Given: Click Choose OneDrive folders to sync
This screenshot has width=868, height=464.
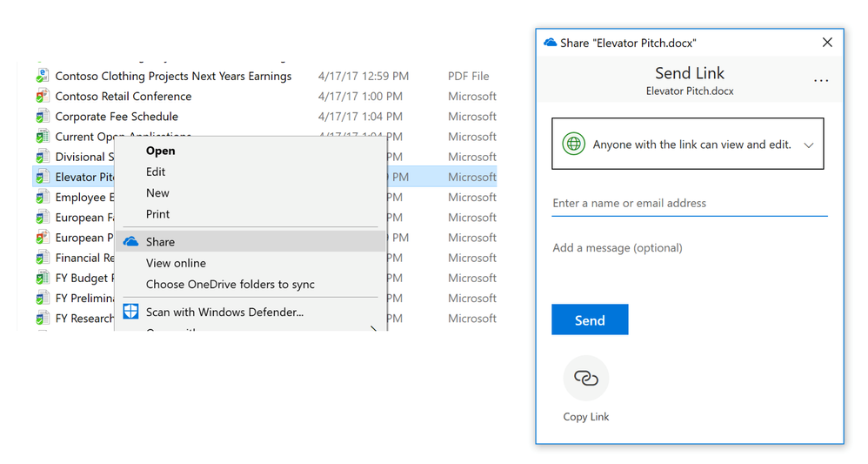Looking at the screenshot, I should [x=230, y=284].
